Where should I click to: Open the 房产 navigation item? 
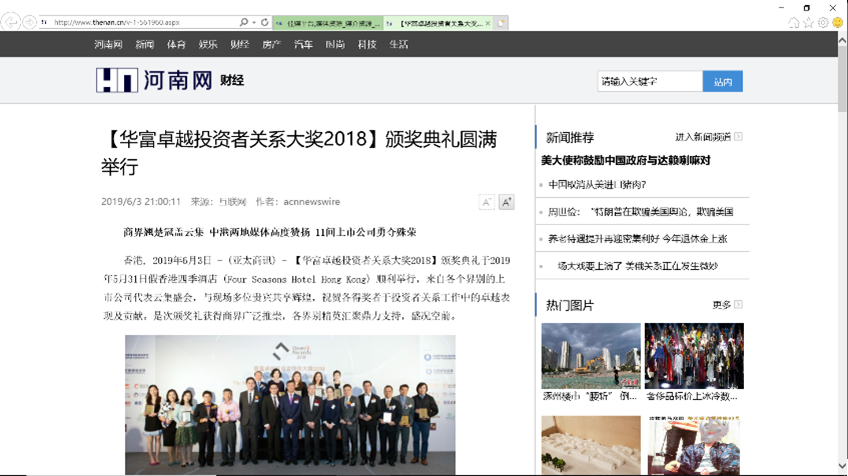(x=271, y=44)
